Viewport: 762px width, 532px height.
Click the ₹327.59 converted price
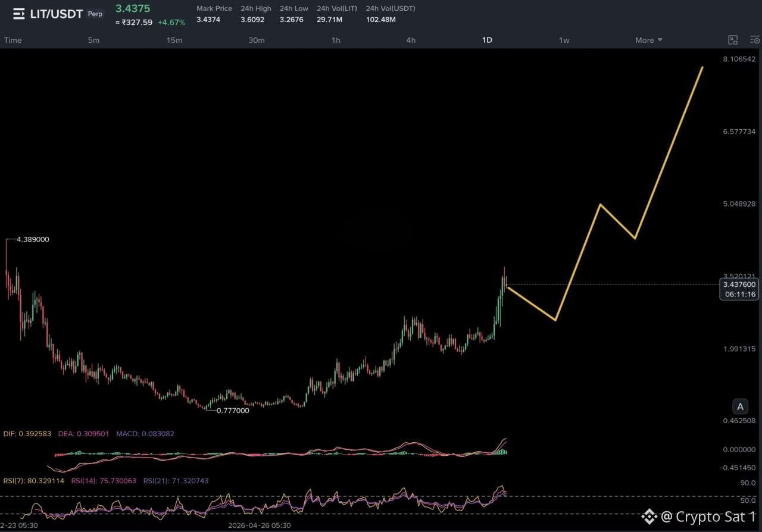pos(134,22)
